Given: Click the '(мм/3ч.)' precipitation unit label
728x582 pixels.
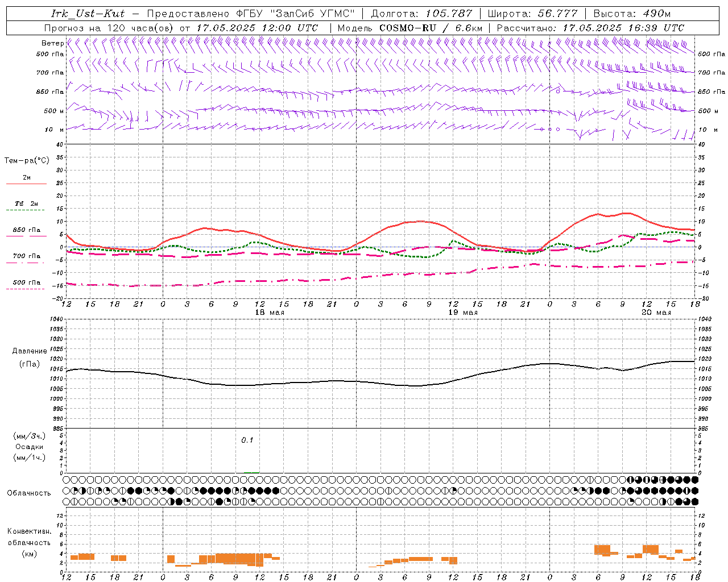Looking at the screenshot, I should coord(30,436).
